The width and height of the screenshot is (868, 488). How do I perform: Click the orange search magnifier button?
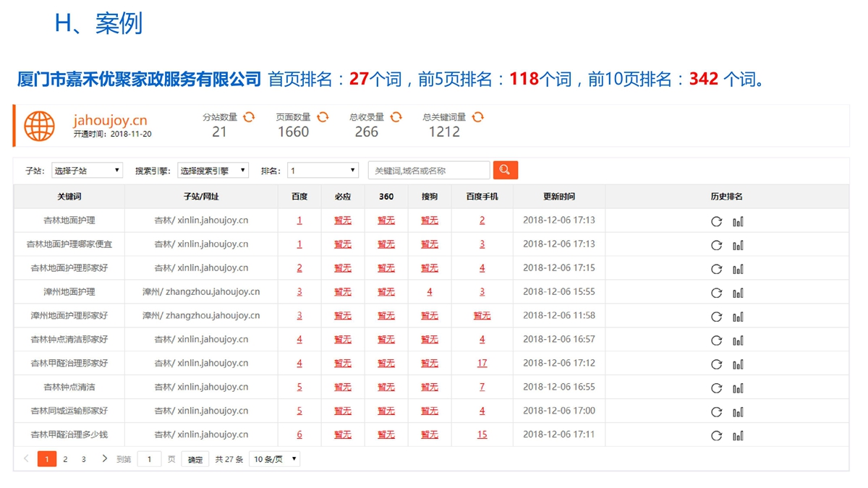505,171
